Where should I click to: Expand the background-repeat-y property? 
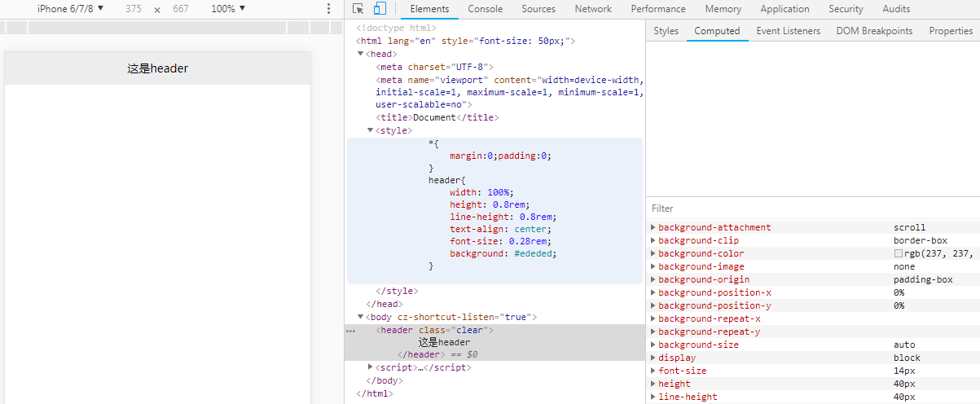653,332
